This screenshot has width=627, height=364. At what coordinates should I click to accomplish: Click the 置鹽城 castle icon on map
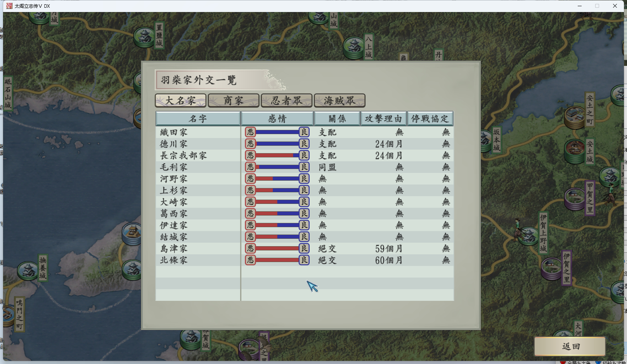tap(144, 37)
